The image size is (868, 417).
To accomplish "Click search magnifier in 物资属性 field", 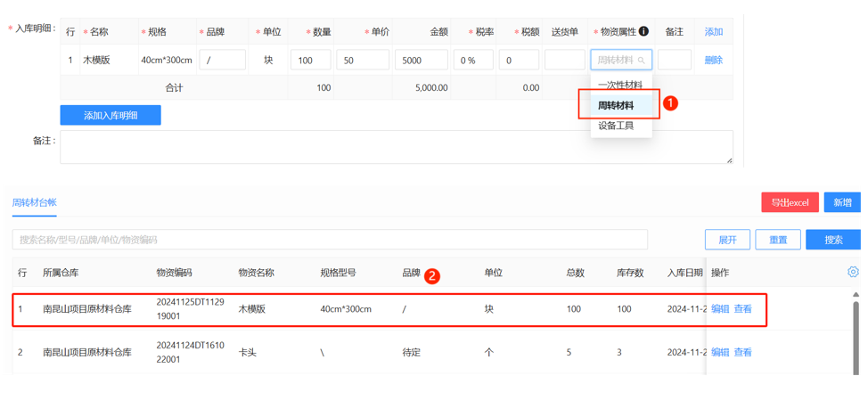I will tap(642, 61).
